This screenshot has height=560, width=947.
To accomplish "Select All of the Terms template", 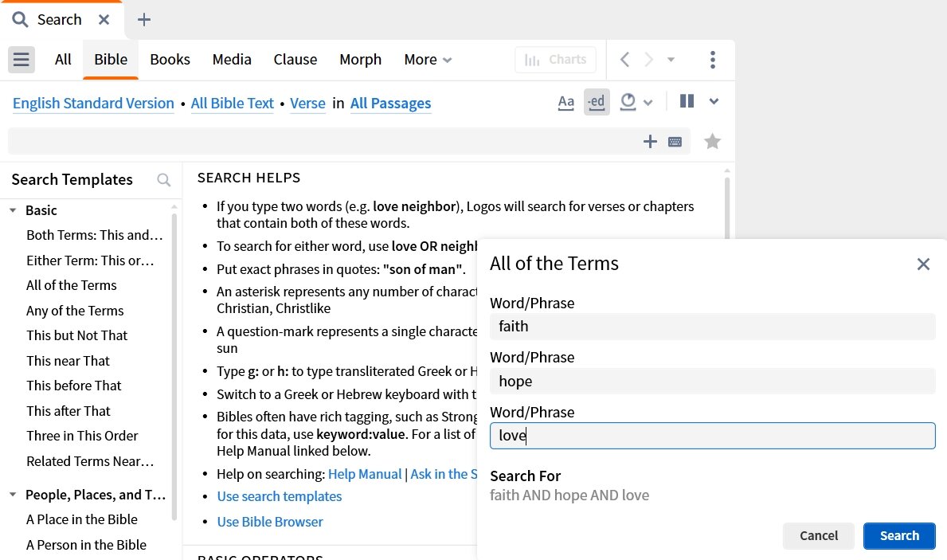I will coord(71,285).
